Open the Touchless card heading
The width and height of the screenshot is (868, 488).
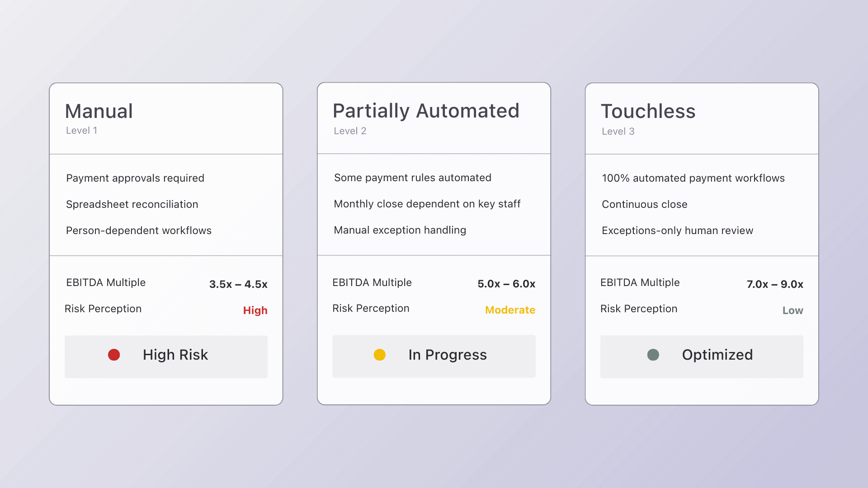(648, 111)
